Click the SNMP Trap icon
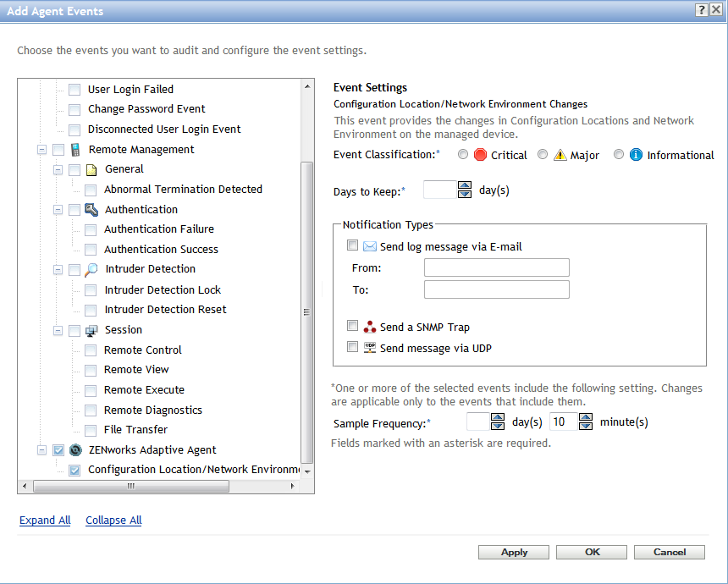This screenshot has width=728, height=584. 369,327
